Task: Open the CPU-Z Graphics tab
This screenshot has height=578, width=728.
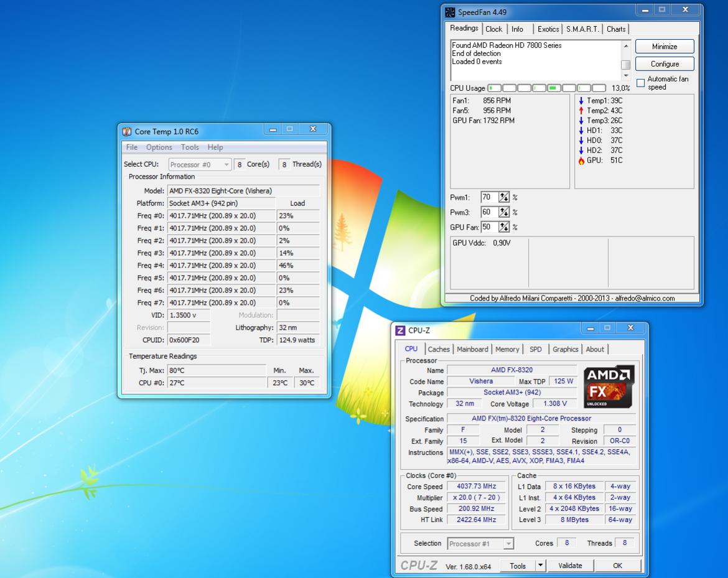Action: 566,350
